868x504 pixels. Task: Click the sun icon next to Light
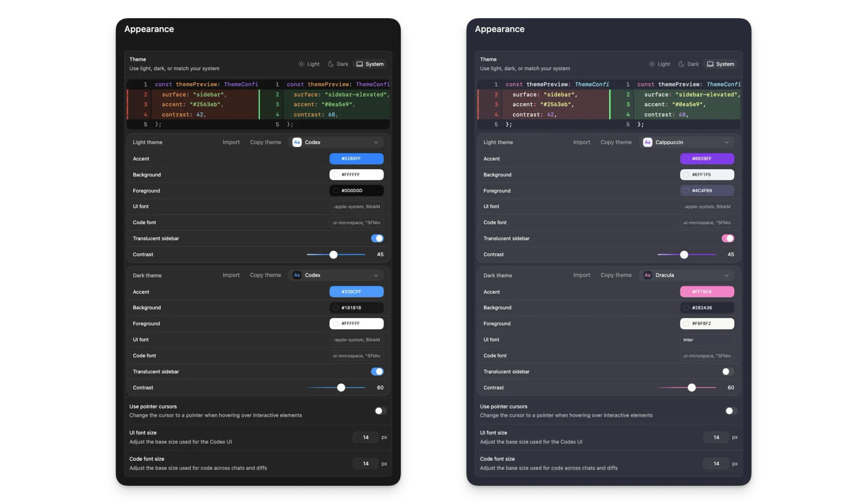(x=302, y=64)
